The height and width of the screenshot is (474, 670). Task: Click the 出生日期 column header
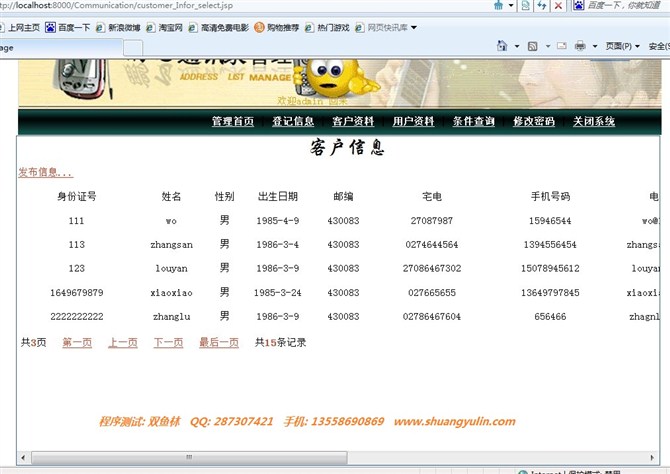(278, 197)
